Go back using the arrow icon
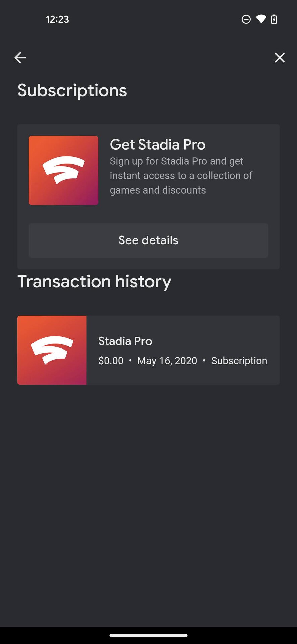The height and width of the screenshot is (644, 297). point(20,58)
